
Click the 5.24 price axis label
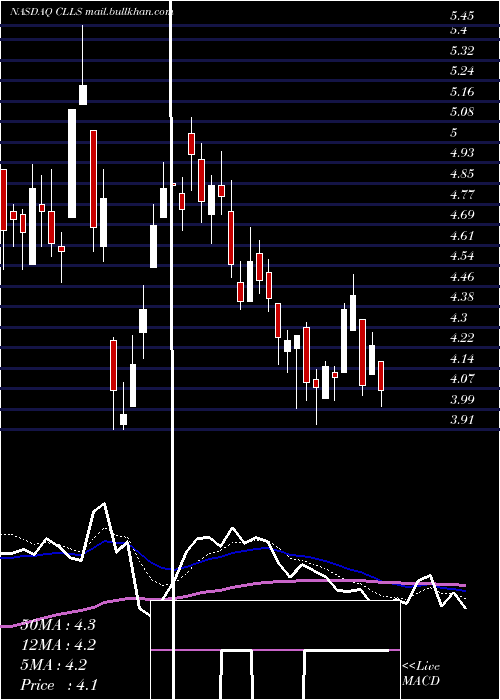[462, 71]
